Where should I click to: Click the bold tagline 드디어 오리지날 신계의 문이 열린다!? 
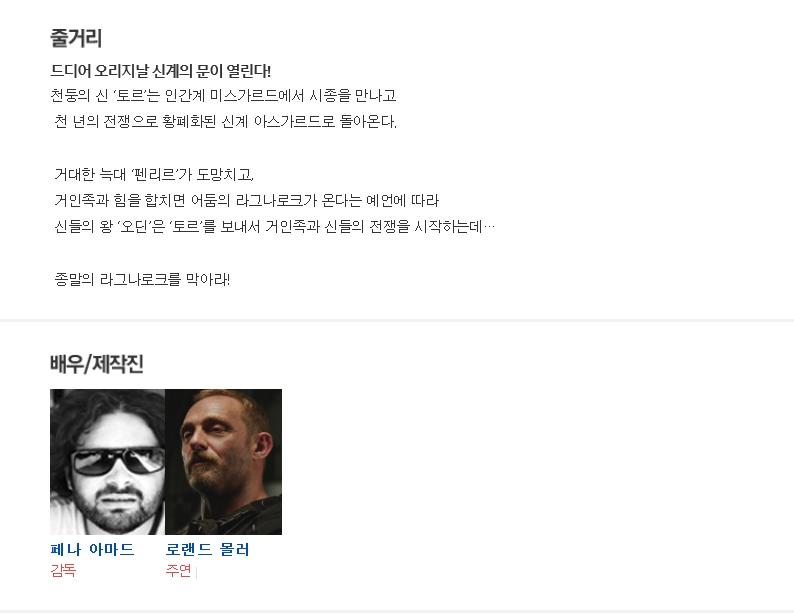tap(161, 71)
